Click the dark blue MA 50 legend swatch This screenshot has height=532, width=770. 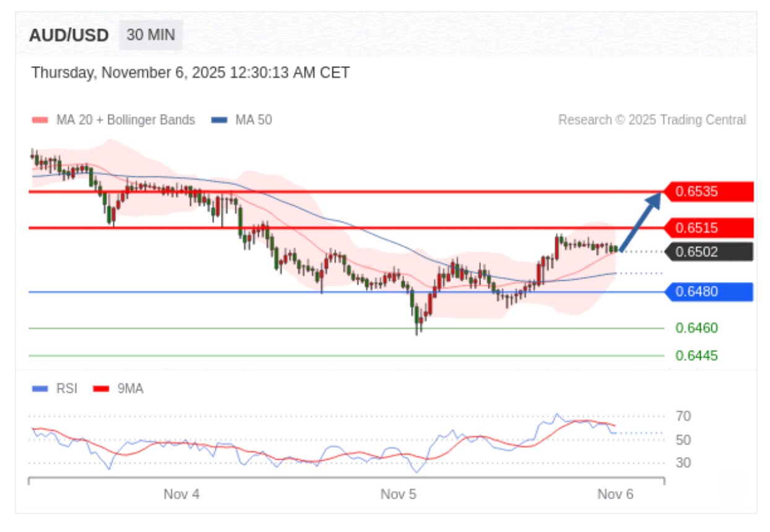[218, 120]
